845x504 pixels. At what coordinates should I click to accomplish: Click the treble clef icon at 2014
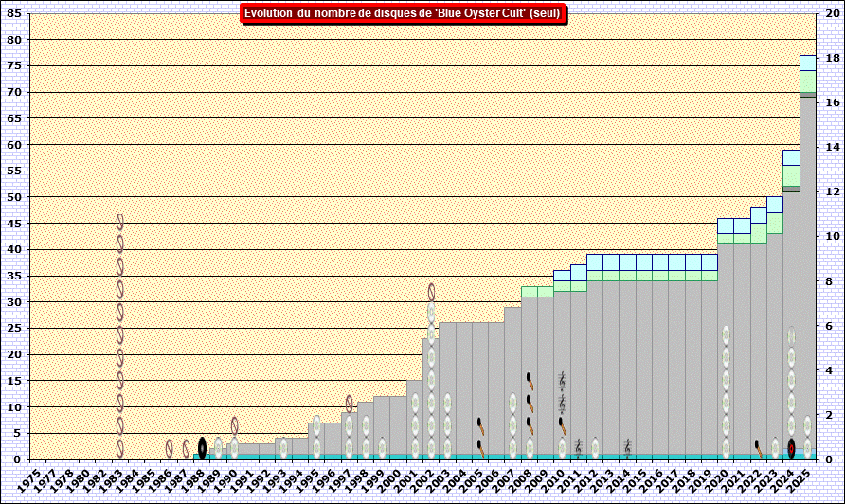click(627, 447)
